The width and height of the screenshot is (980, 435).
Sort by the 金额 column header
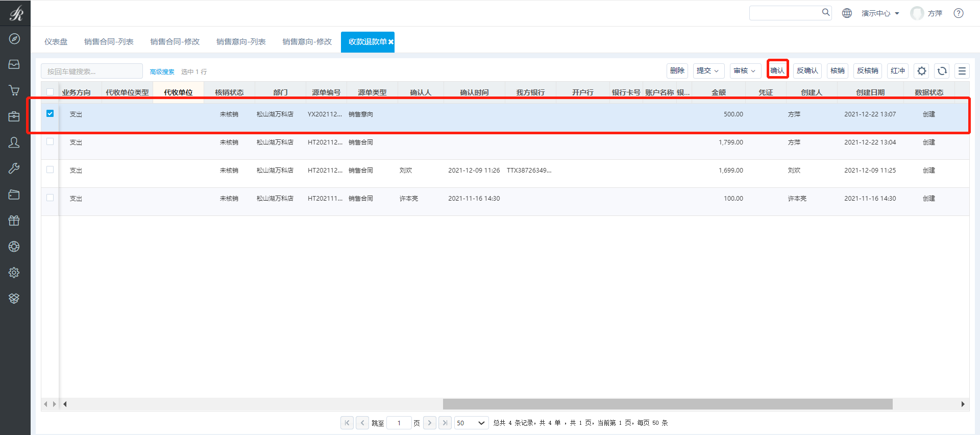(x=719, y=92)
